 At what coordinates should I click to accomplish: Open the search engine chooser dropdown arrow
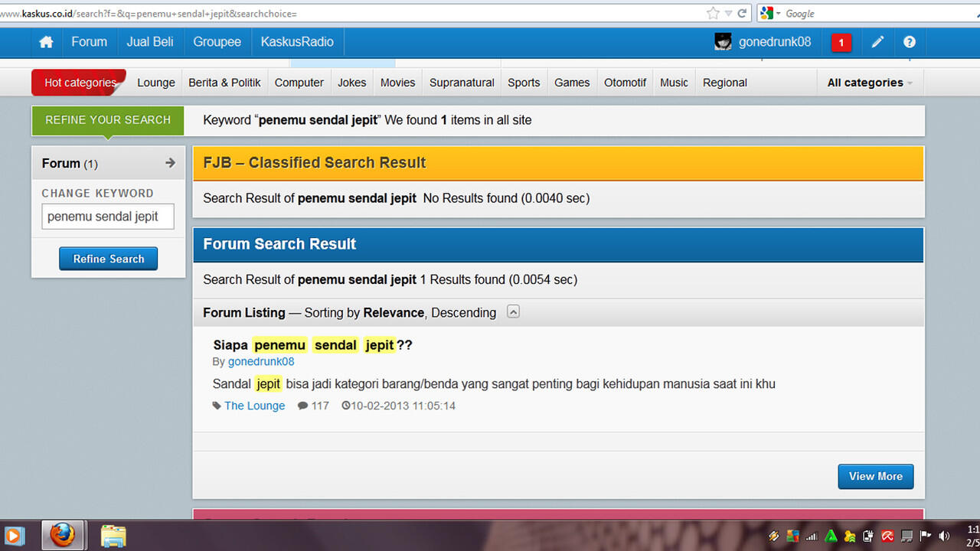pyautogui.click(x=778, y=13)
